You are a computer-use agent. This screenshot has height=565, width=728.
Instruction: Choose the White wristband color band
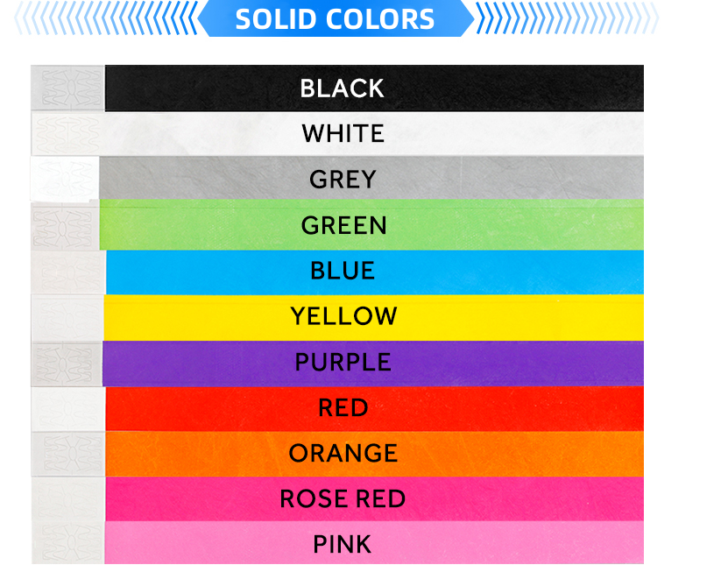pos(374,134)
